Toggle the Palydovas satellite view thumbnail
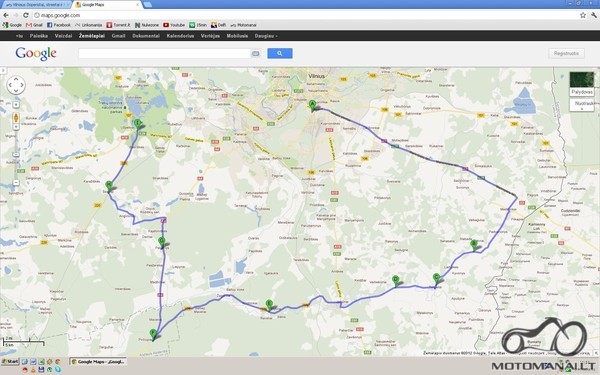600x375 pixels. tap(582, 84)
